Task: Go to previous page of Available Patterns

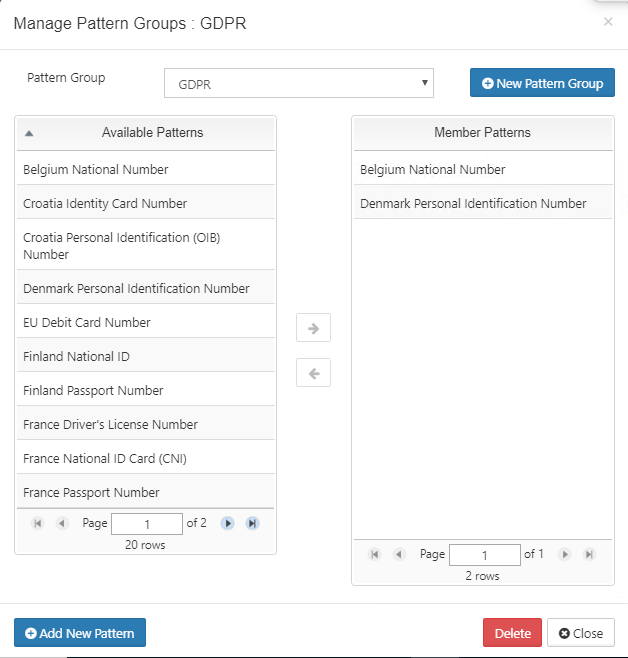Action: 62,523
